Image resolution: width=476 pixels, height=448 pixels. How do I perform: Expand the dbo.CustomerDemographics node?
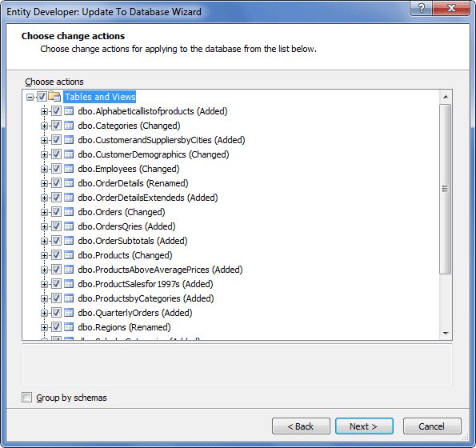44,154
